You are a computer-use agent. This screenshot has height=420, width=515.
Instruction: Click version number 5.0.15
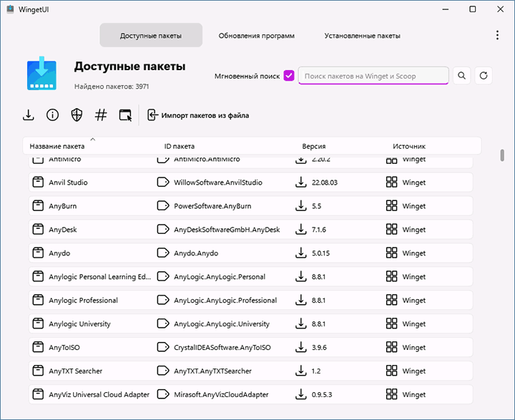320,253
